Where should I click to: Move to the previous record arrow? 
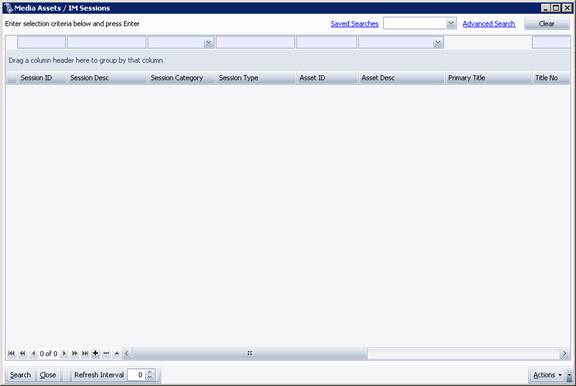click(33, 353)
